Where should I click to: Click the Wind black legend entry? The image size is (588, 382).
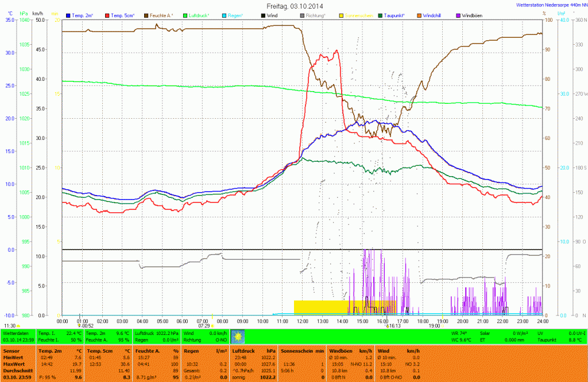click(269, 15)
